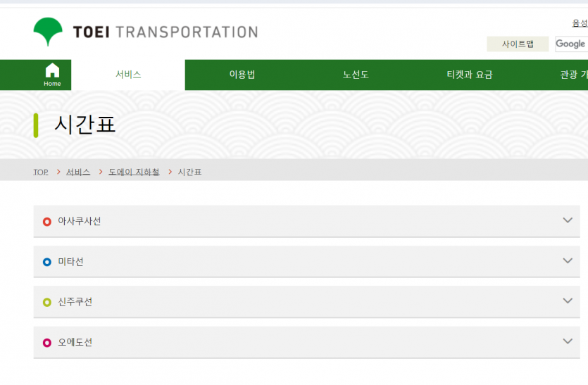
Task: Click the magenta circle icon beside 오에도선
Action: pyautogui.click(x=47, y=343)
